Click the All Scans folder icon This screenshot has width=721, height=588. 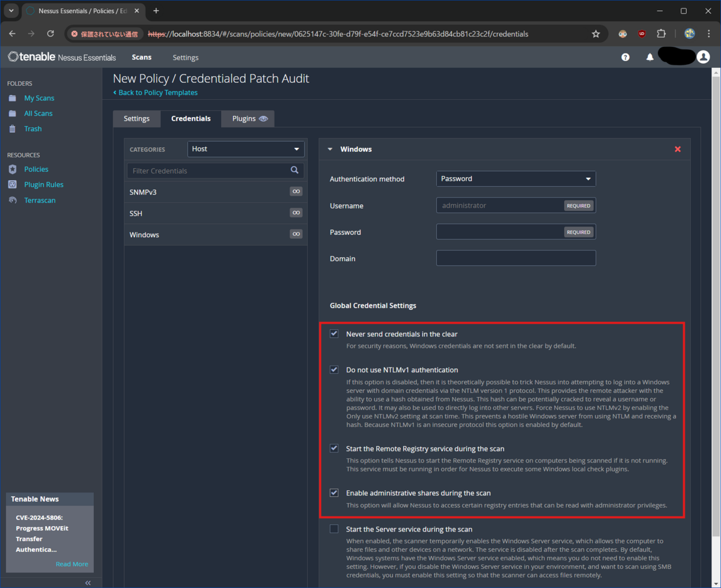13,114
